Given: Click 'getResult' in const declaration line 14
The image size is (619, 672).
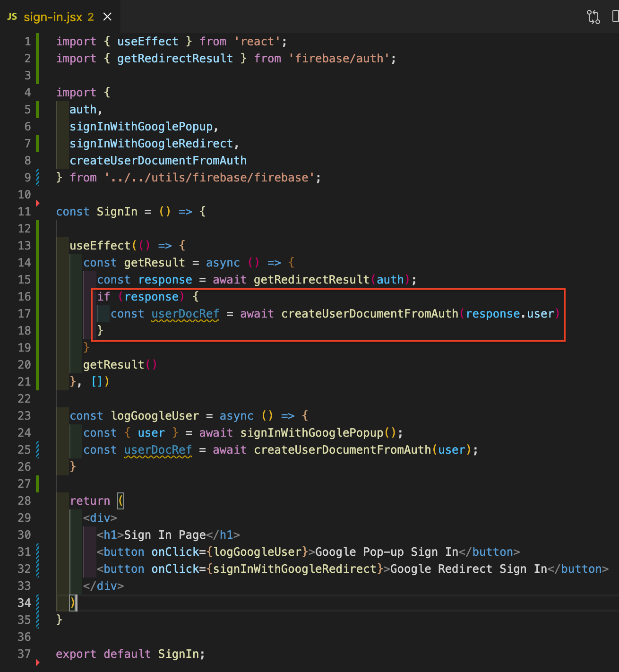Looking at the screenshot, I should coord(155,263).
